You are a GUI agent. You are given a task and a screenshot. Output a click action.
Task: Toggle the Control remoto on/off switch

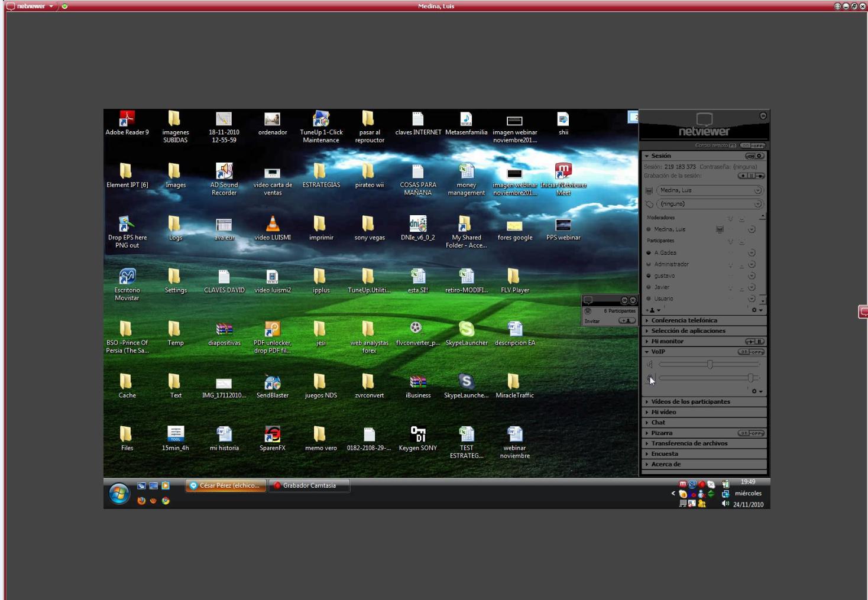coord(752,145)
